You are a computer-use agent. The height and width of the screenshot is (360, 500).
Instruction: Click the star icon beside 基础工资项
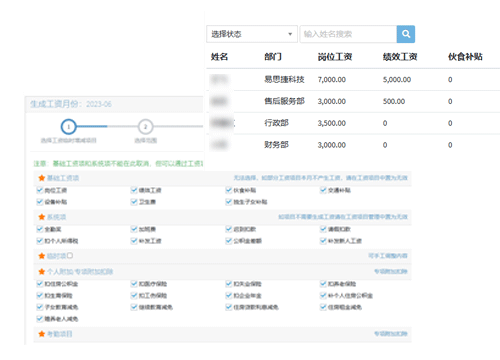42,178
